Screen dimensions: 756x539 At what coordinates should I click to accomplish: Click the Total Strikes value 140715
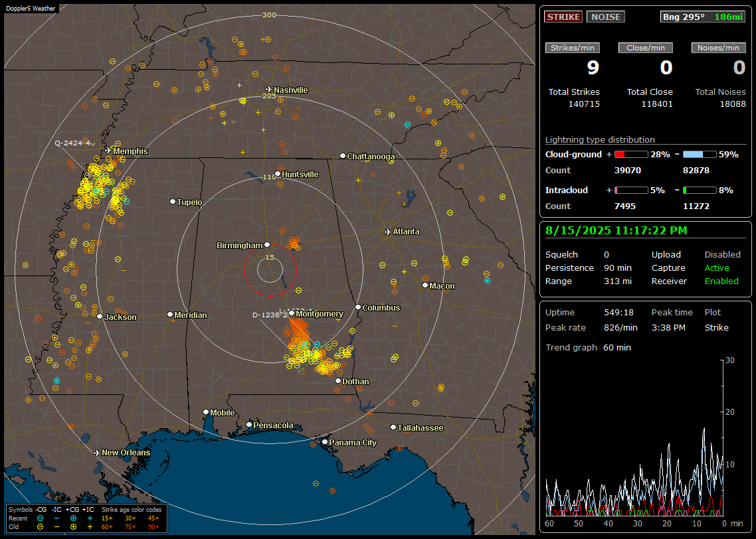click(584, 104)
